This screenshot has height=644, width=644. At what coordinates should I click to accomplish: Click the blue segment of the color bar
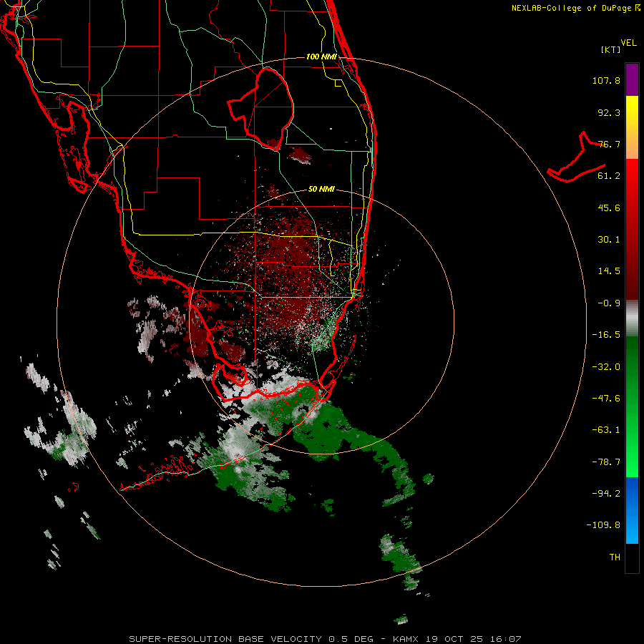click(632, 510)
